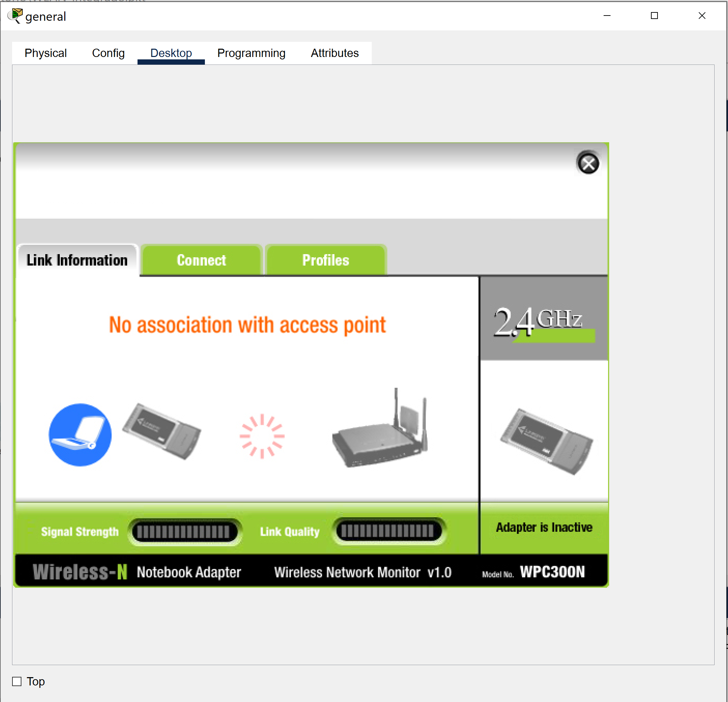Image resolution: width=728 pixels, height=702 pixels.
Task: Switch to the Physical tab
Action: [x=46, y=53]
